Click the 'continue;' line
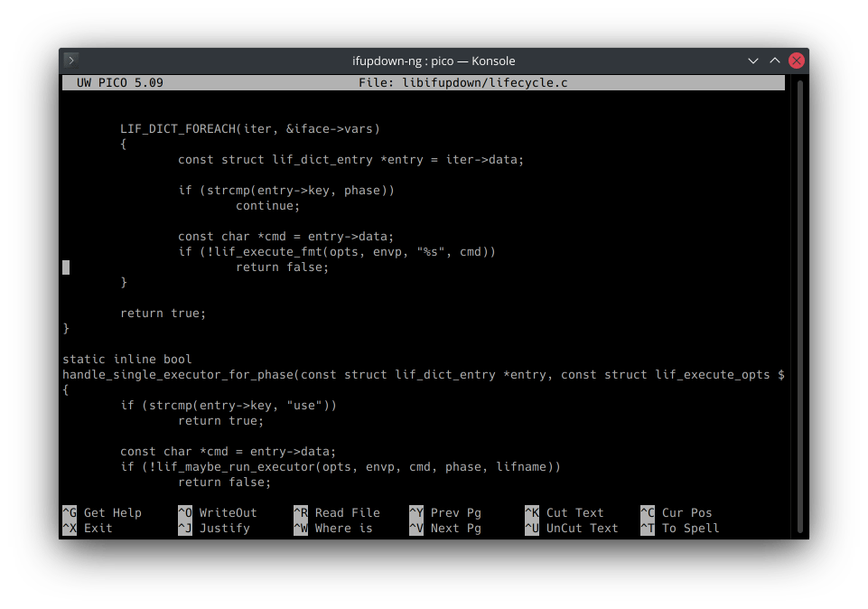 (267, 206)
